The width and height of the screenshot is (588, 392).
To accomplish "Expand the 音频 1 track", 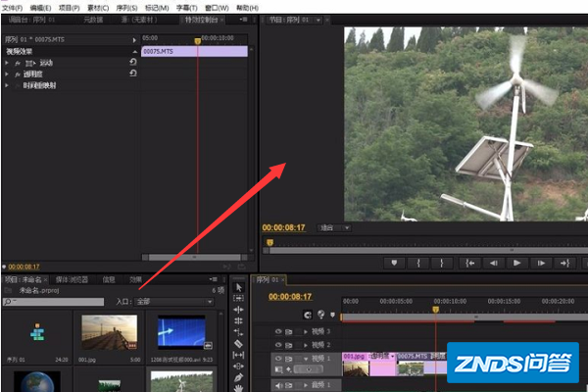I will 306,385.
